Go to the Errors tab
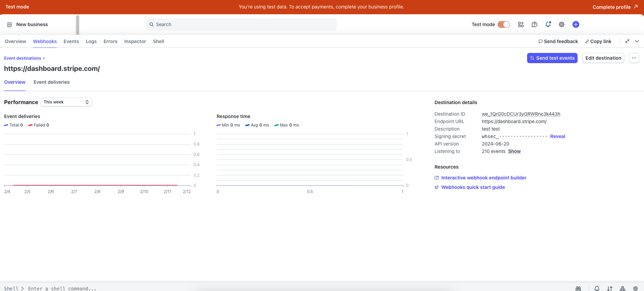 [110, 41]
